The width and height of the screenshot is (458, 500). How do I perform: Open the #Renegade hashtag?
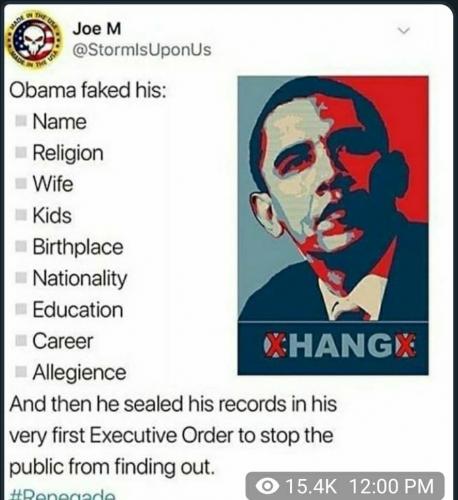pos(63,494)
